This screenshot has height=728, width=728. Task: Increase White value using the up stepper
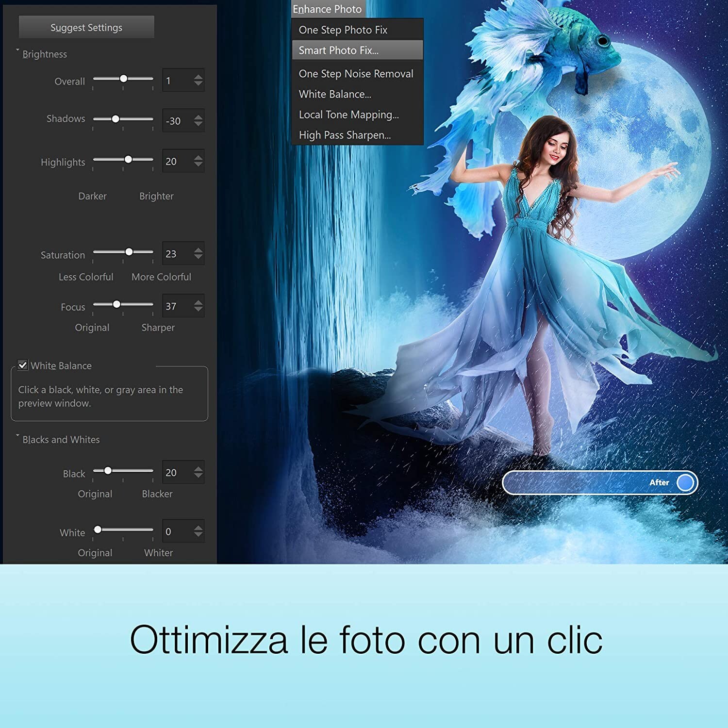tap(198, 527)
